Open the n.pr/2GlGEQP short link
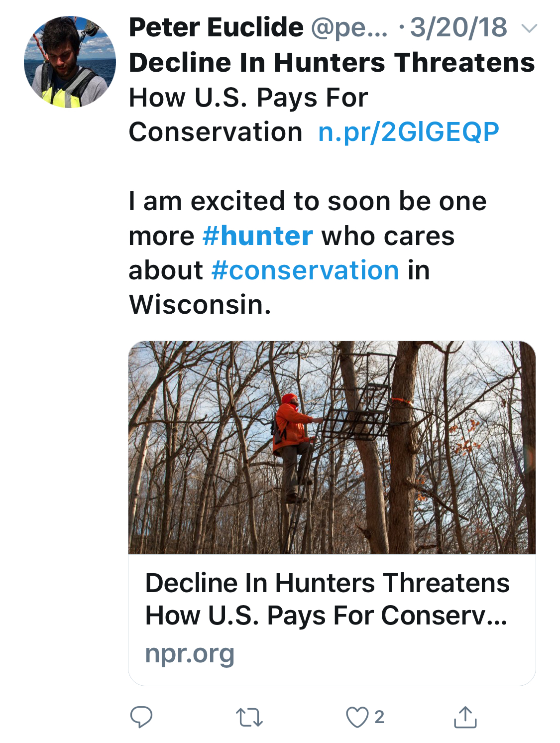This screenshot has width=560, height=743. [408, 132]
